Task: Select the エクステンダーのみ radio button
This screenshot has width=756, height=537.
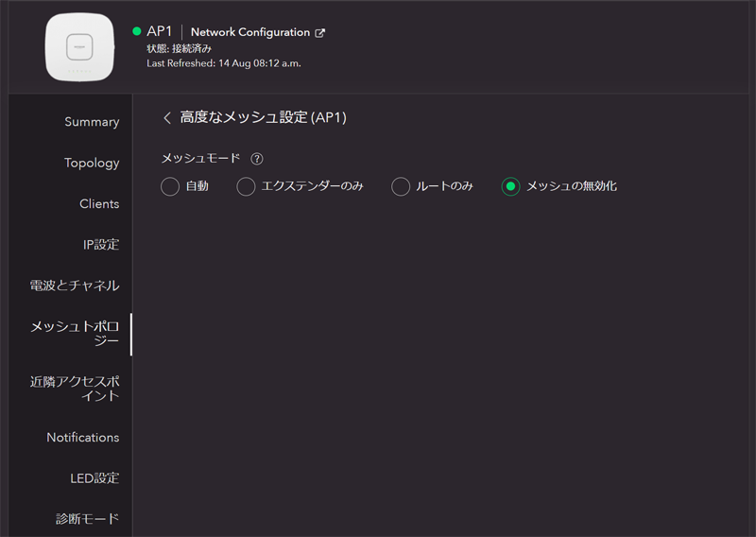Action: (246, 186)
